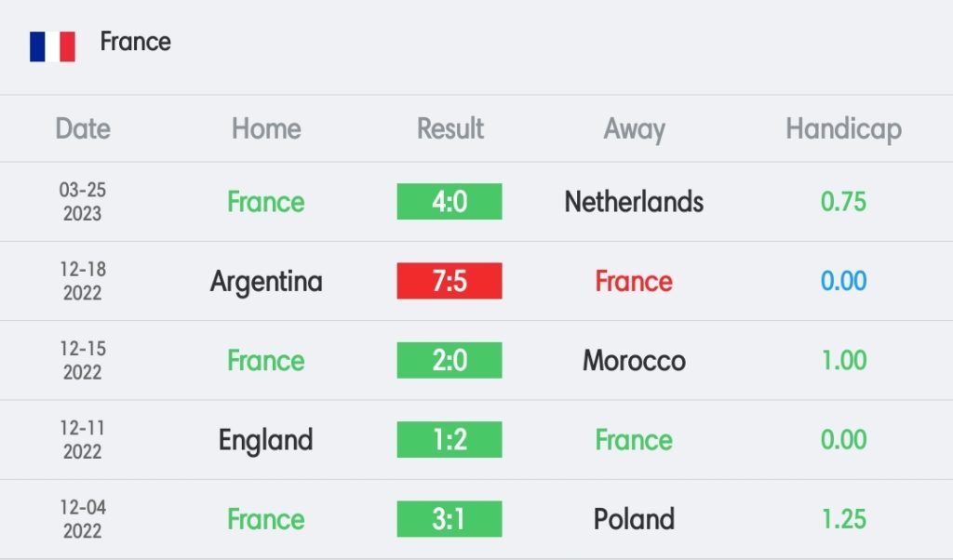Click the 1.25 handicap value

843,519
